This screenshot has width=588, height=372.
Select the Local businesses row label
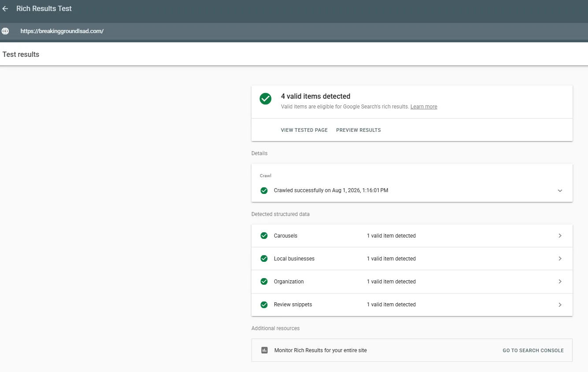(294, 259)
